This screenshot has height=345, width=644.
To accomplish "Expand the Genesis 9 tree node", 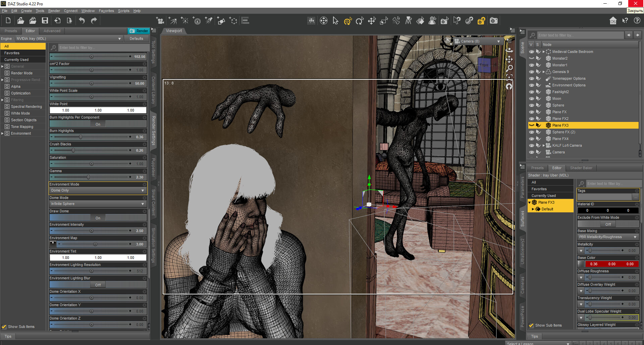I will click(x=544, y=72).
